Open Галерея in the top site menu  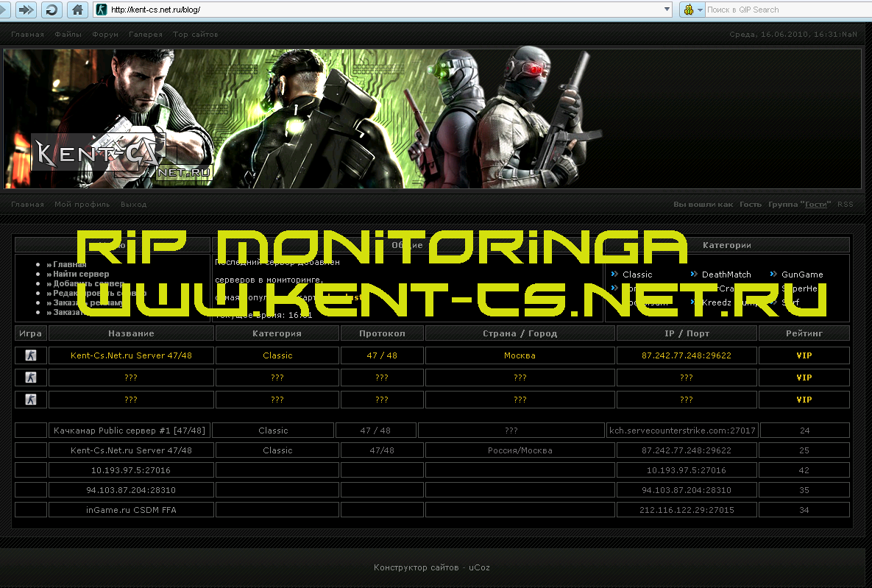[x=146, y=35]
